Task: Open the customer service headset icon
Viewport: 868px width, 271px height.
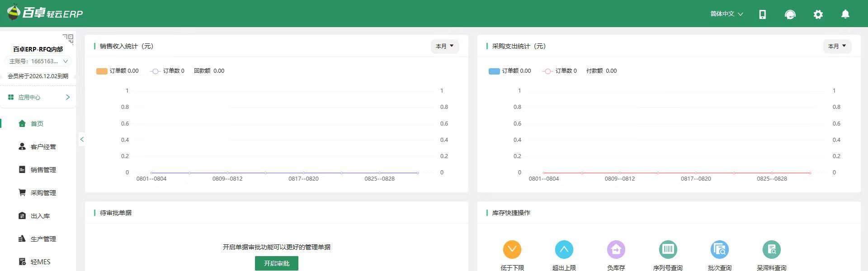Action: [x=790, y=14]
